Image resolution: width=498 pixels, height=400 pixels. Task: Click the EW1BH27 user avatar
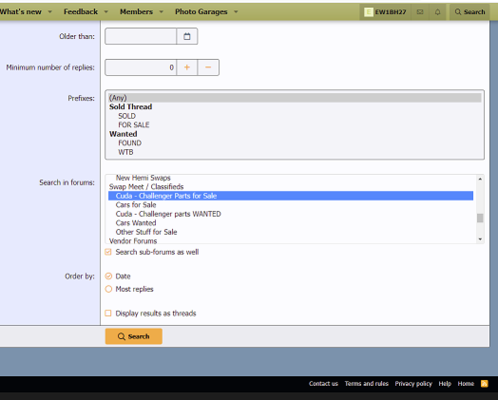(368, 12)
